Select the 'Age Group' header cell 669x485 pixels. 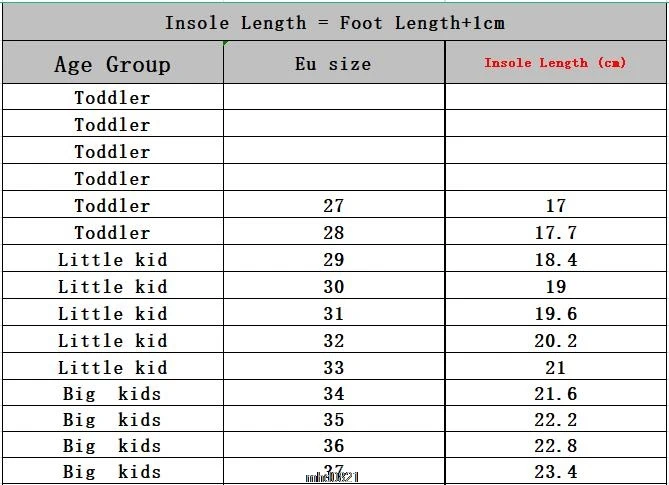pos(112,64)
